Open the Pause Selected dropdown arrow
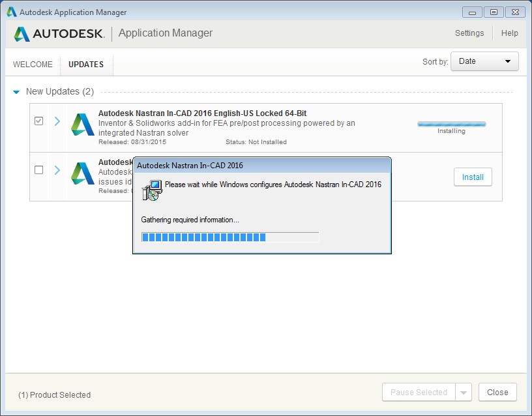 (x=464, y=393)
